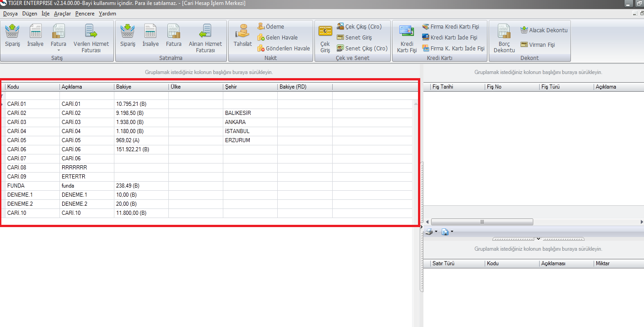644x327 pixels.
Task: Click left arrow of horizontal scrollbar
Action: click(427, 222)
